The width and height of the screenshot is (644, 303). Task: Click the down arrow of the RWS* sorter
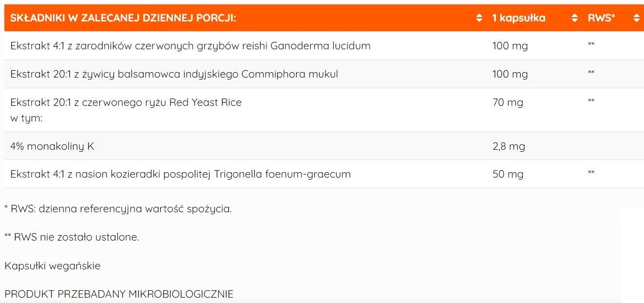point(636,20)
